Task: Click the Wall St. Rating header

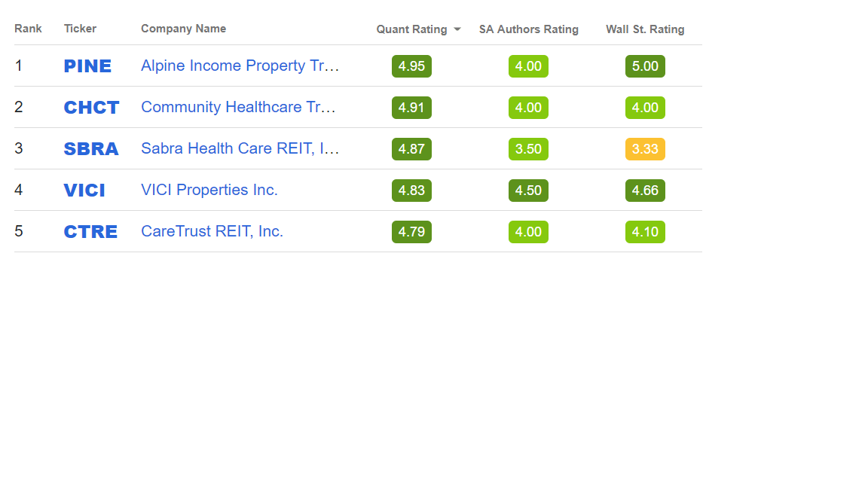Action: click(x=645, y=29)
